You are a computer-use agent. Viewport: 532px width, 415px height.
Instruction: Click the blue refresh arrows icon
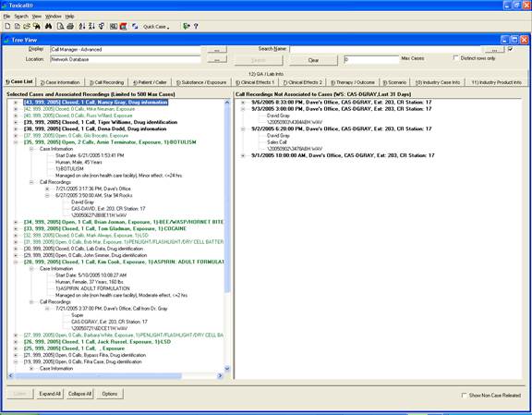tap(135, 26)
